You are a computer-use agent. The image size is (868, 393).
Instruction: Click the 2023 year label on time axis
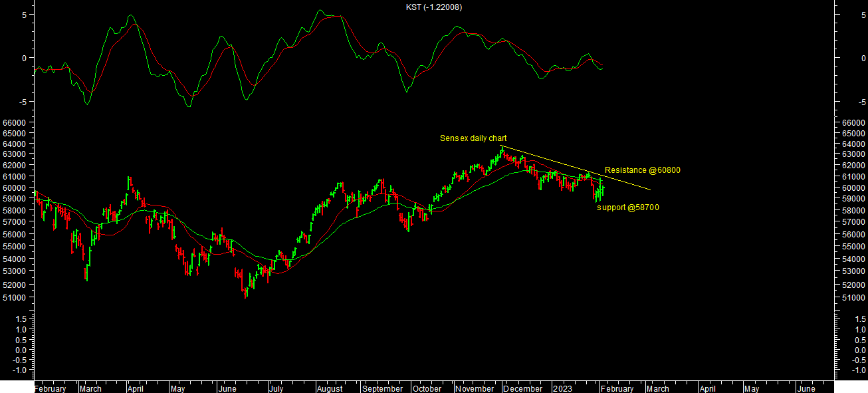pos(562,388)
